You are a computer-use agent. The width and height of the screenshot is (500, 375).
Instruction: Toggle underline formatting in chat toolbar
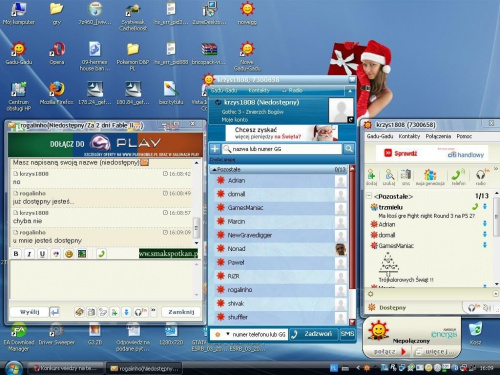click(x=42, y=254)
